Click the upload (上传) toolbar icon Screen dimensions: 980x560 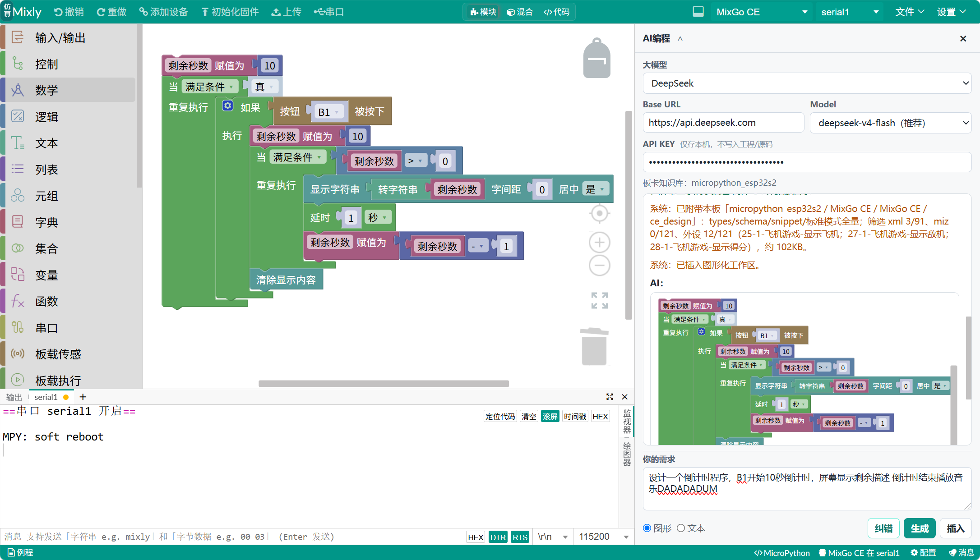[x=286, y=12]
